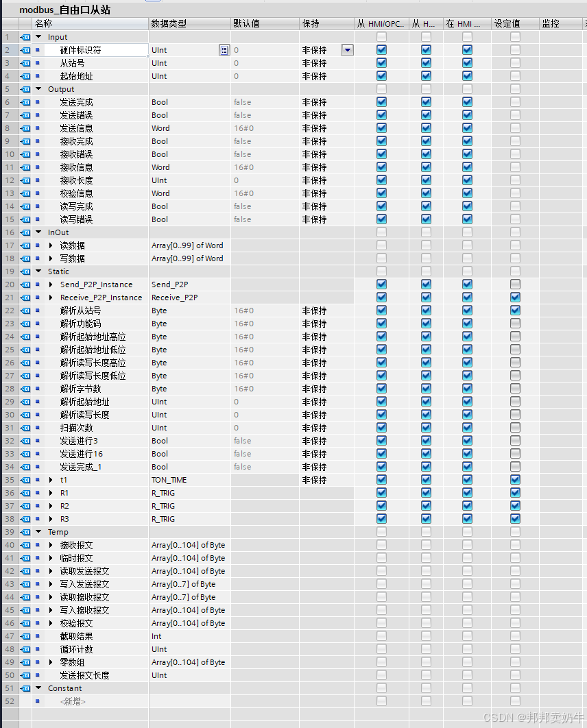Viewport: 587px width, 728px height.
Task: Click the tag icon in row 31 扫描次数
Action: click(25, 428)
